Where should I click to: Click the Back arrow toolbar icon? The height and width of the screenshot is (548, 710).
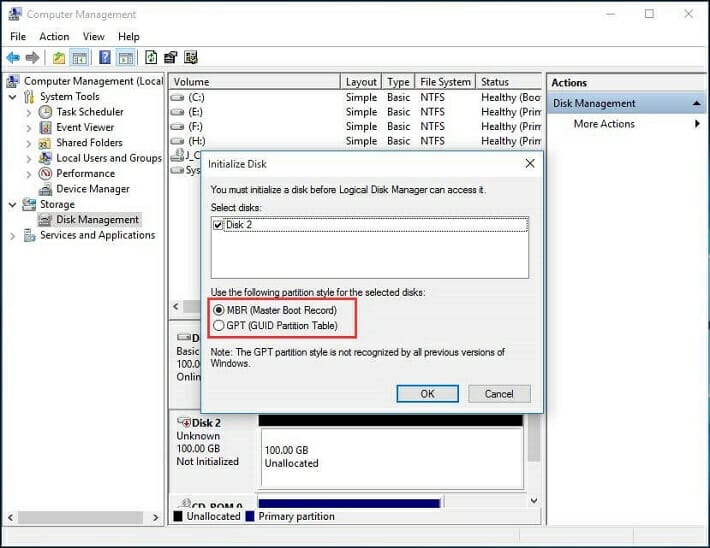point(13,58)
